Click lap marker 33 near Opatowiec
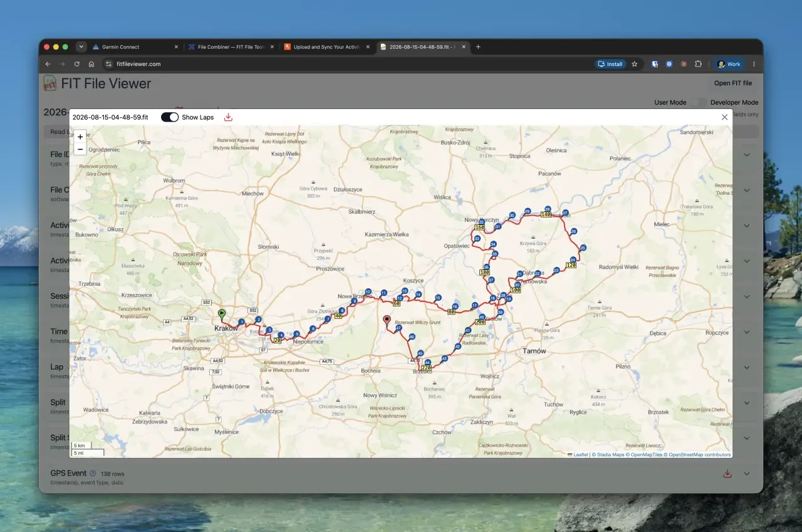The width and height of the screenshot is (802, 532). [x=477, y=239]
